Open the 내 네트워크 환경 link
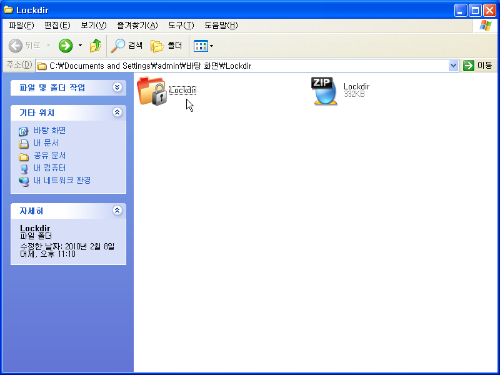The width and height of the screenshot is (500, 375). pyautogui.click(x=62, y=180)
